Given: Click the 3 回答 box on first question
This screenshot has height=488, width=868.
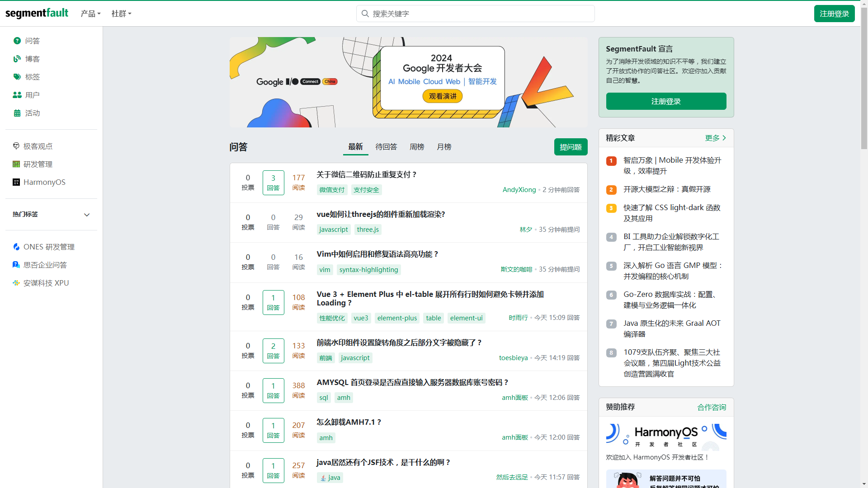Looking at the screenshot, I should pyautogui.click(x=273, y=183).
